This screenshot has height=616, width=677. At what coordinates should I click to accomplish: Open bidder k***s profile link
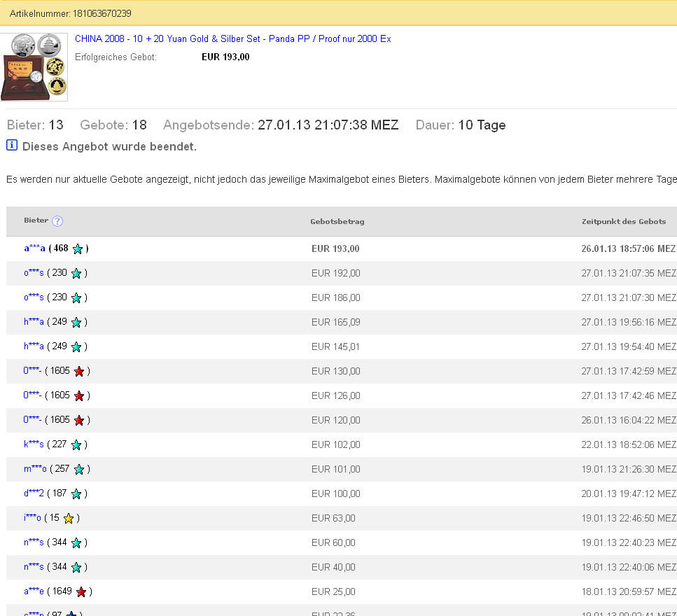pos(34,444)
